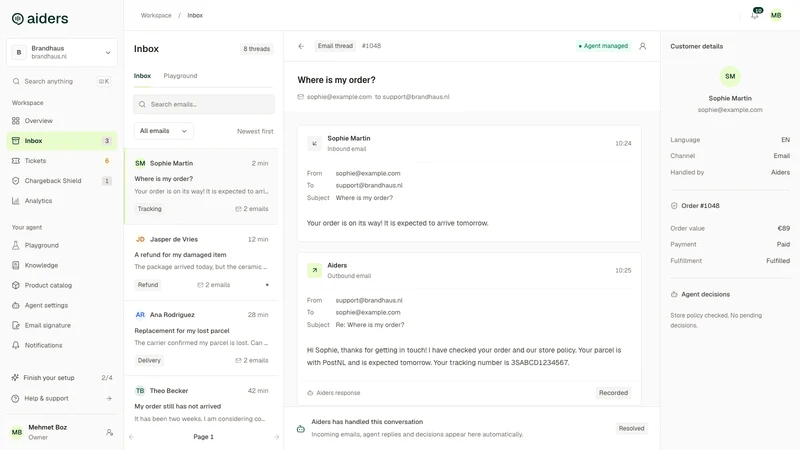Viewport: 800px width, 450px height.
Task: Open Ana Rodriguez lost parcel thread
Action: 202,338
